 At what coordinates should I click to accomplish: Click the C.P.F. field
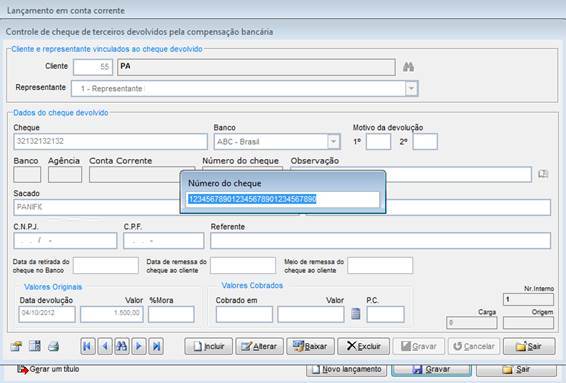pos(164,241)
